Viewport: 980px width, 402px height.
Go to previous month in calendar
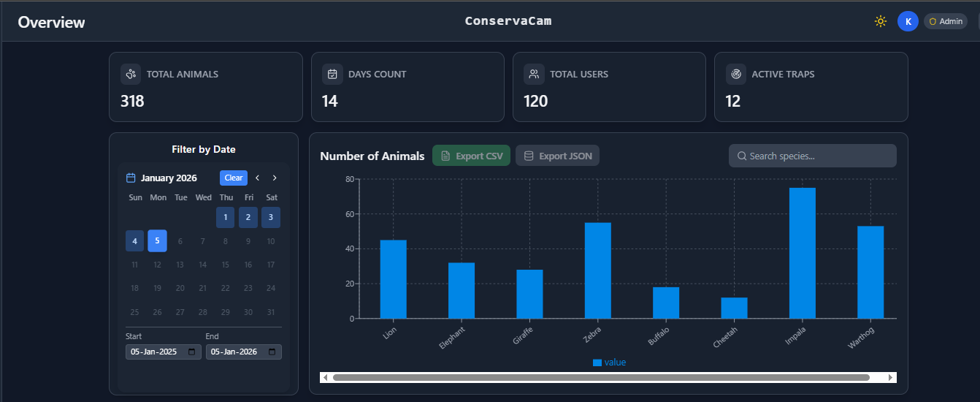pos(257,178)
